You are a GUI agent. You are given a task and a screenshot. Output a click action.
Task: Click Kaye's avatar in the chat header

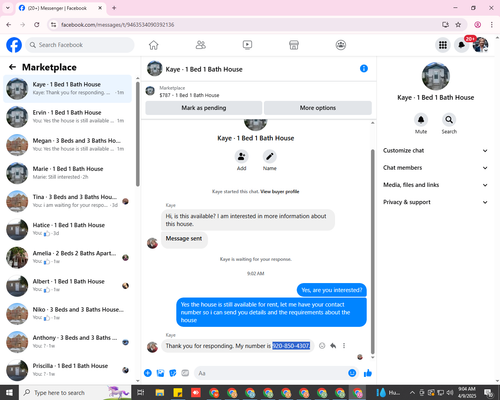tap(155, 69)
